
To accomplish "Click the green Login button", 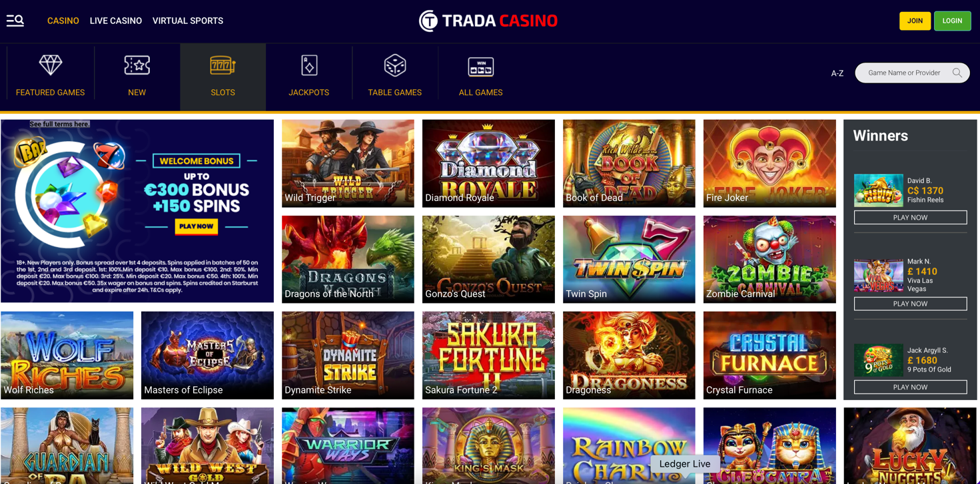I will pos(952,21).
